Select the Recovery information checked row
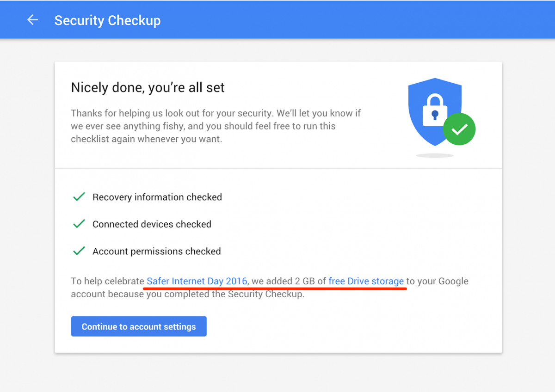555x392 pixels. (157, 197)
